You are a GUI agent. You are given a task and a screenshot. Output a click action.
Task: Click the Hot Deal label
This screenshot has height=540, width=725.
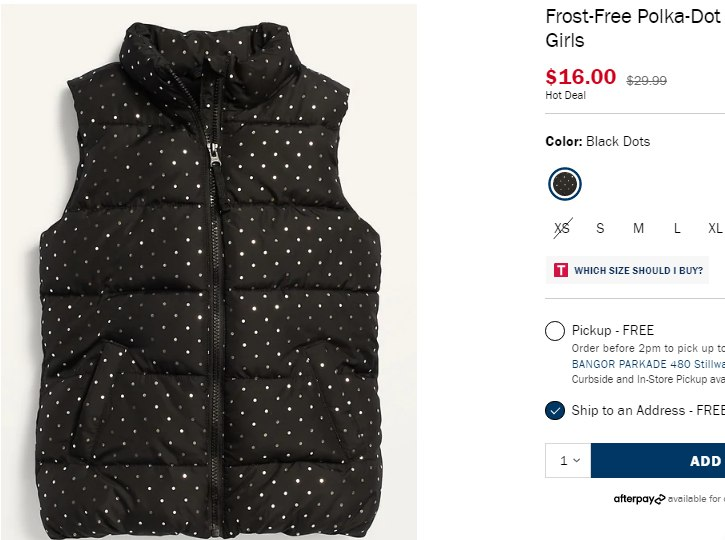566,96
